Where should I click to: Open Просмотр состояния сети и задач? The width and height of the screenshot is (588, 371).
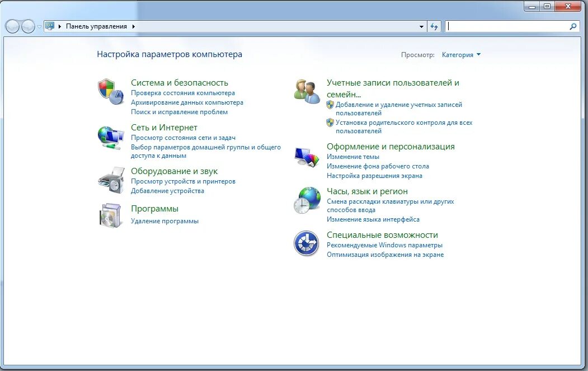183,138
